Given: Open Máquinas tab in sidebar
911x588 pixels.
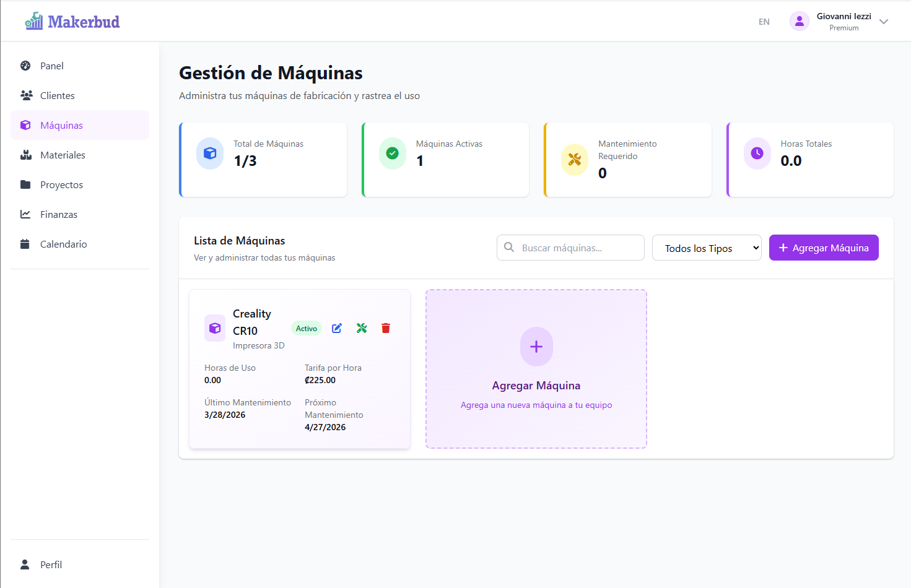Looking at the screenshot, I should pos(61,125).
